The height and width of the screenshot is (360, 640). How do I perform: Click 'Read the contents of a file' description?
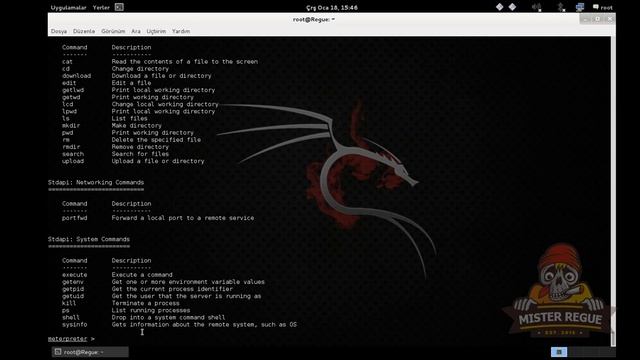click(184, 62)
